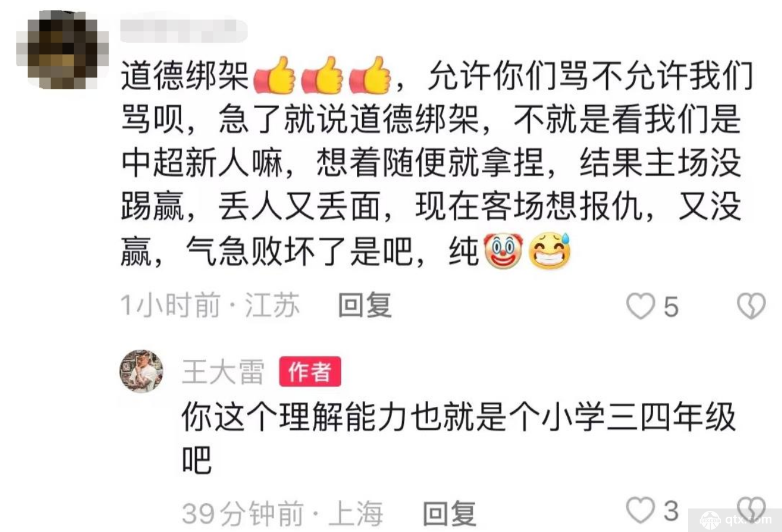Open 王大雷's profile avatar

point(142,371)
